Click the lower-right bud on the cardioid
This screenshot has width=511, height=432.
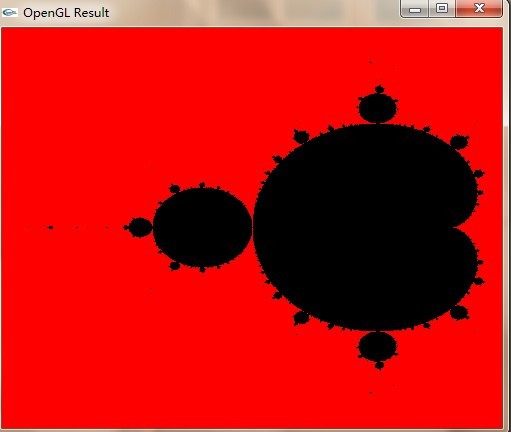[x=459, y=313]
